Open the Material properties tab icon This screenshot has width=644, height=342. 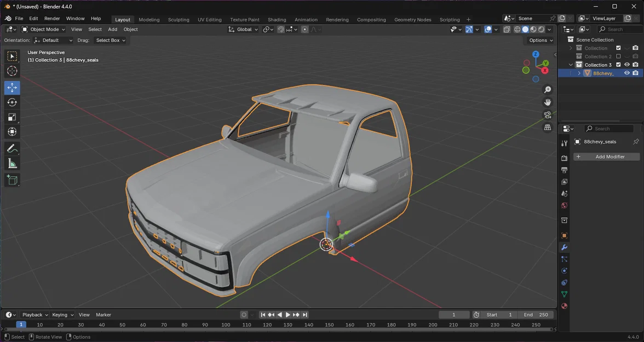(x=564, y=306)
